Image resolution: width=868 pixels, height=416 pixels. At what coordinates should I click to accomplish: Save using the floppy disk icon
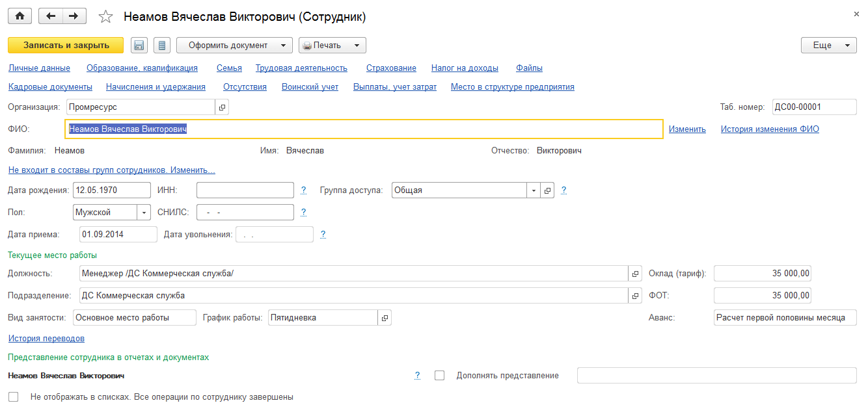[x=139, y=45]
